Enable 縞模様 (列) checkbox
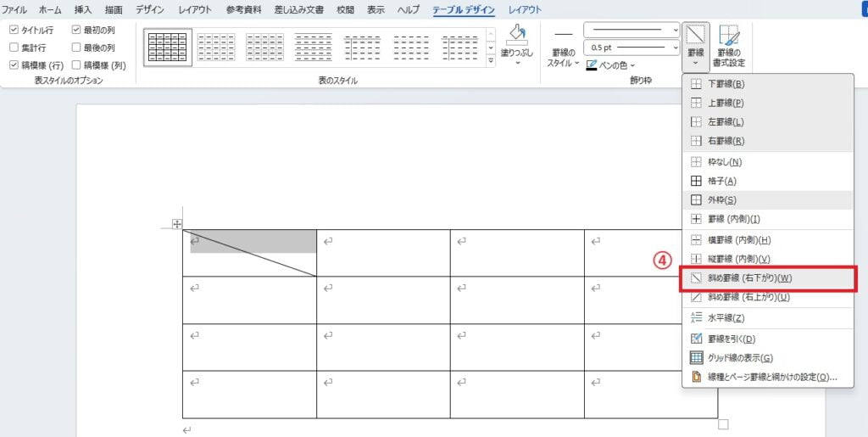 75,65
